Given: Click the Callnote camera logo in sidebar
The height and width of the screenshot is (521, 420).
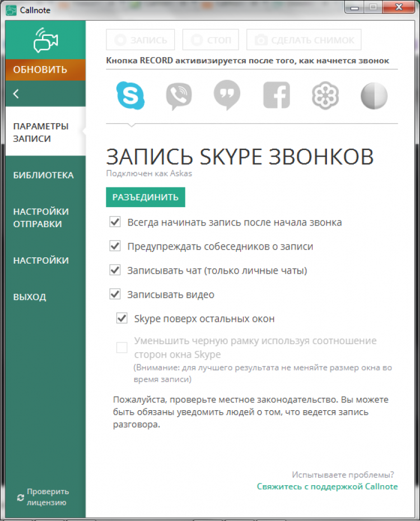Looking at the screenshot, I should (45, 40).
